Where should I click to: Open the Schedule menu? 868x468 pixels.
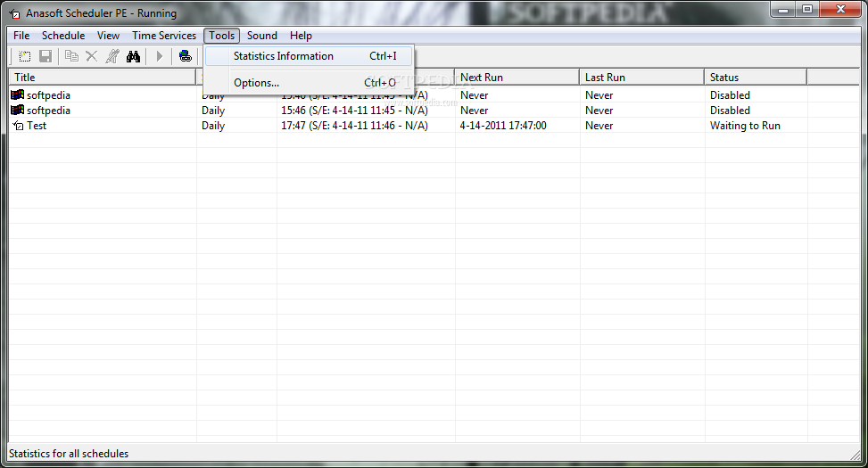point(63,36)
